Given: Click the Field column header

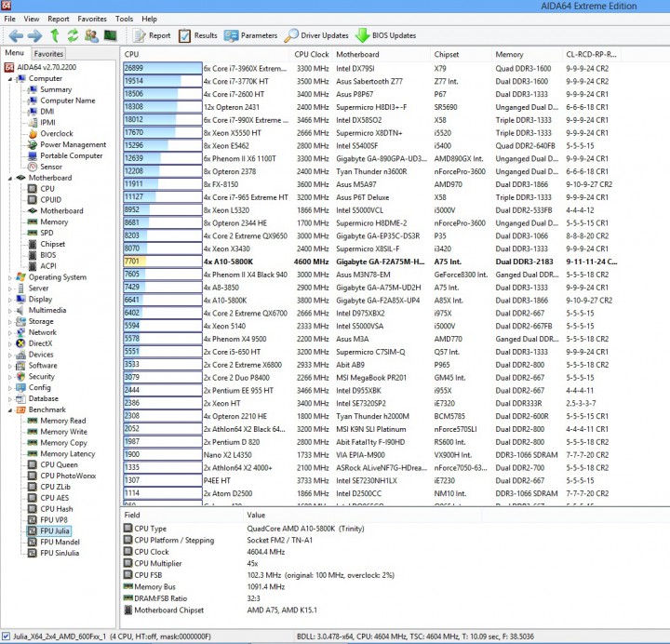Looking at the screenshot, I should [181, 515].
